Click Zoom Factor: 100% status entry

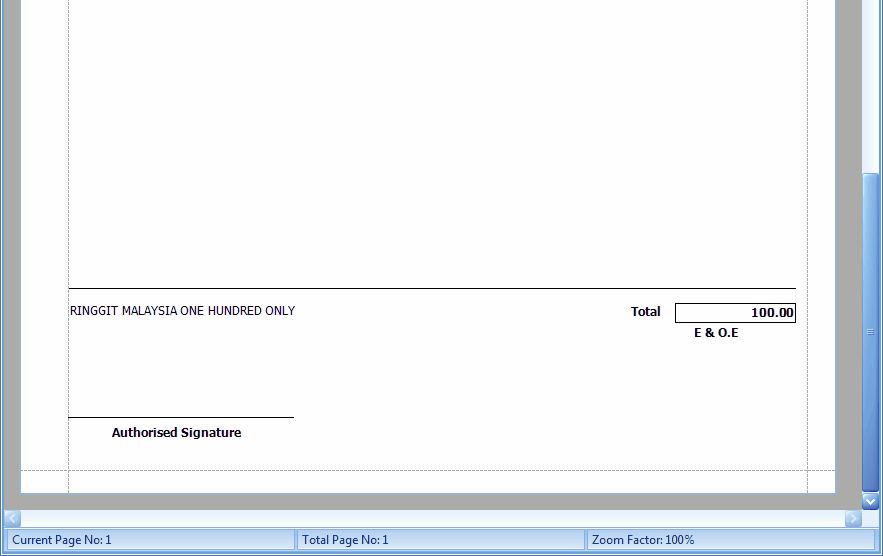(x=730, y=540)
